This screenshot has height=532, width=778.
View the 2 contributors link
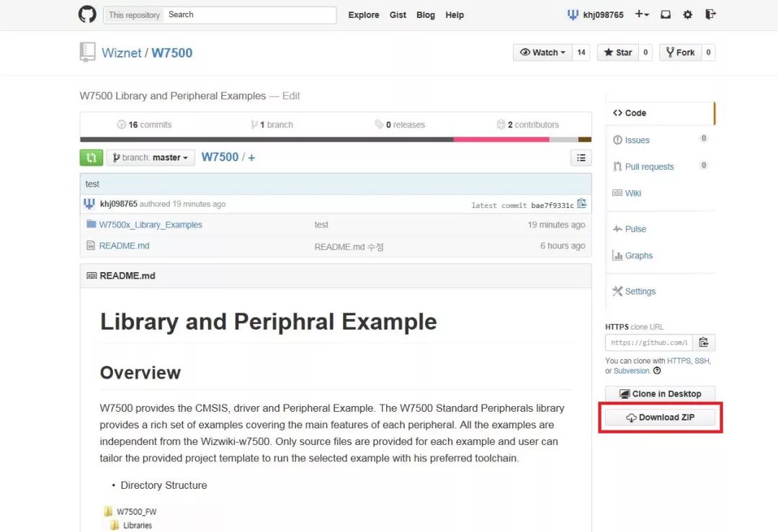(527, 125)
